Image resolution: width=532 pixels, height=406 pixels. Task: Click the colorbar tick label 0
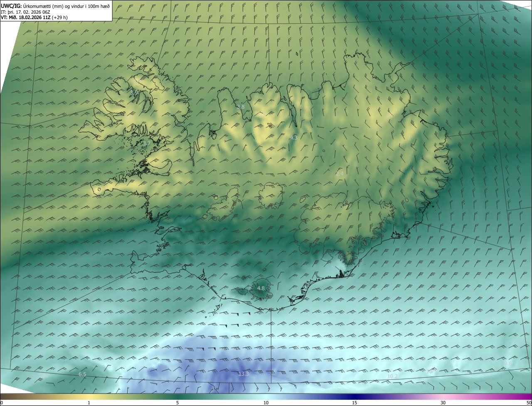point(2,403)
